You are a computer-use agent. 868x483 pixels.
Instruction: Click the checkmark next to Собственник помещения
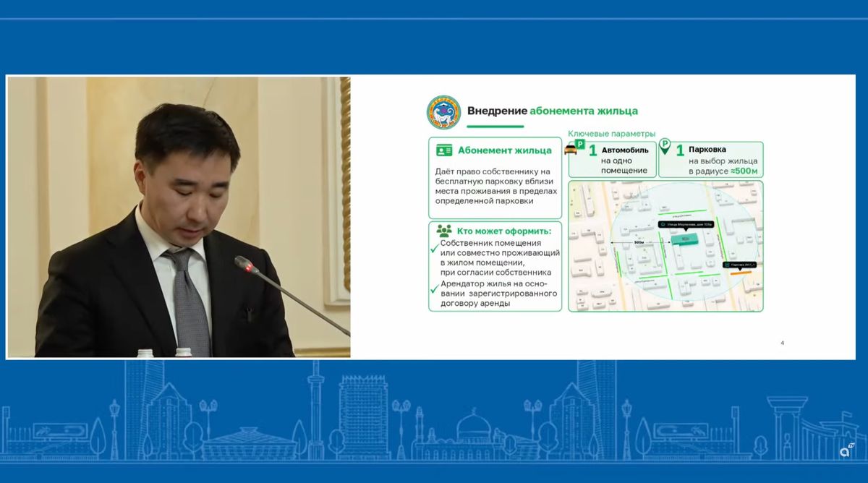coord(435,247)
